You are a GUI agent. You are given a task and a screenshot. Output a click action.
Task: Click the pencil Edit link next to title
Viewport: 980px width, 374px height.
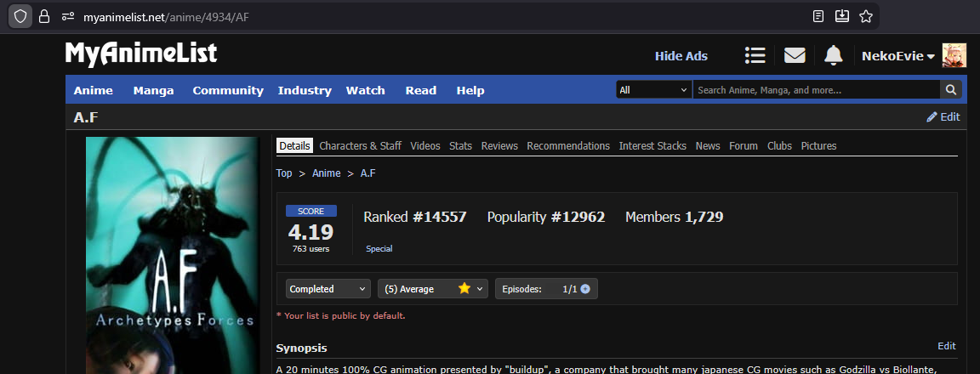coord(943,116)
